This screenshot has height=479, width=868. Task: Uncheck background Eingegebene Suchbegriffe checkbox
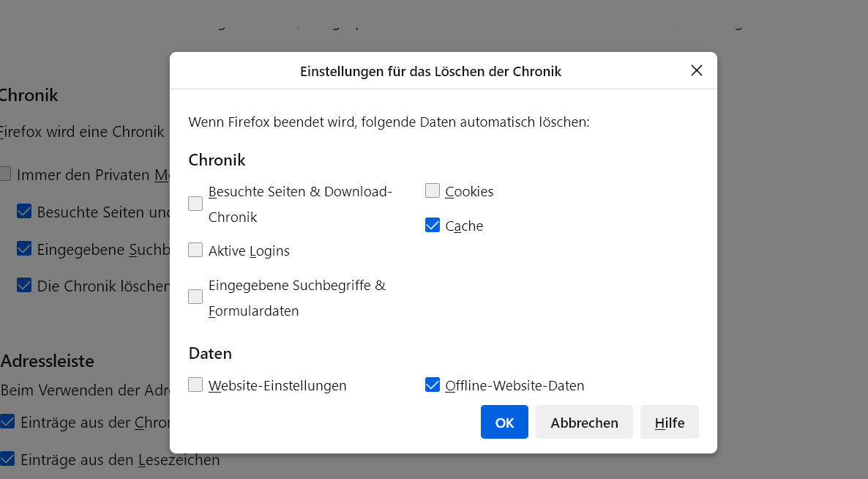click(24, 249)
